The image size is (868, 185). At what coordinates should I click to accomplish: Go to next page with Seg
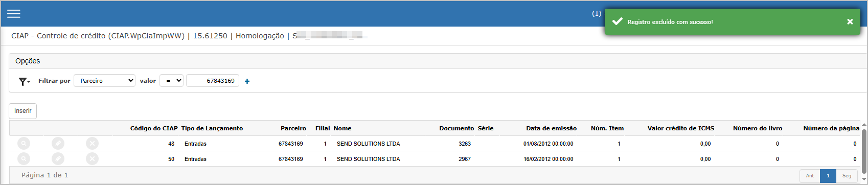coord(847,176)
